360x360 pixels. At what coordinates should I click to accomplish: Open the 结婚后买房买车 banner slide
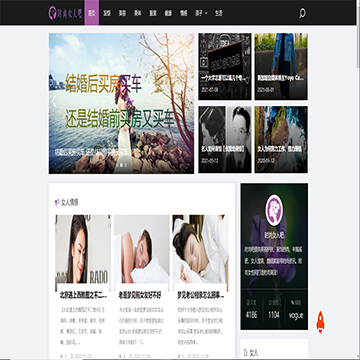click(x=121, y=103)
